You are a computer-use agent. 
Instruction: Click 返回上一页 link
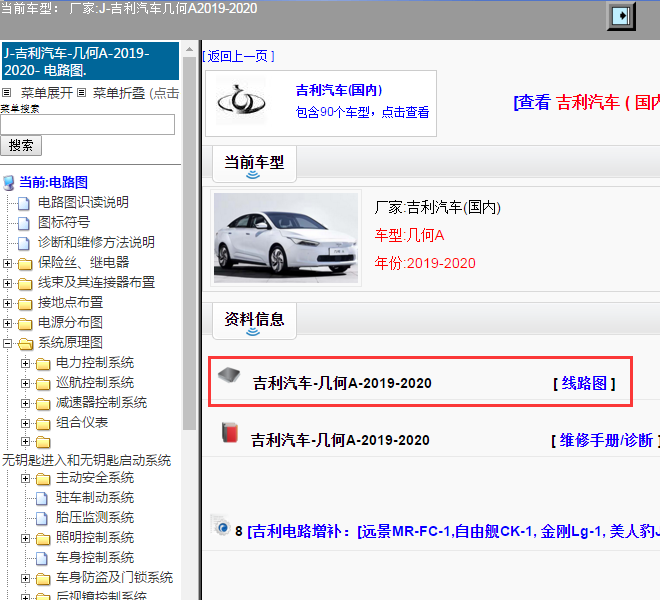(238, 56)
